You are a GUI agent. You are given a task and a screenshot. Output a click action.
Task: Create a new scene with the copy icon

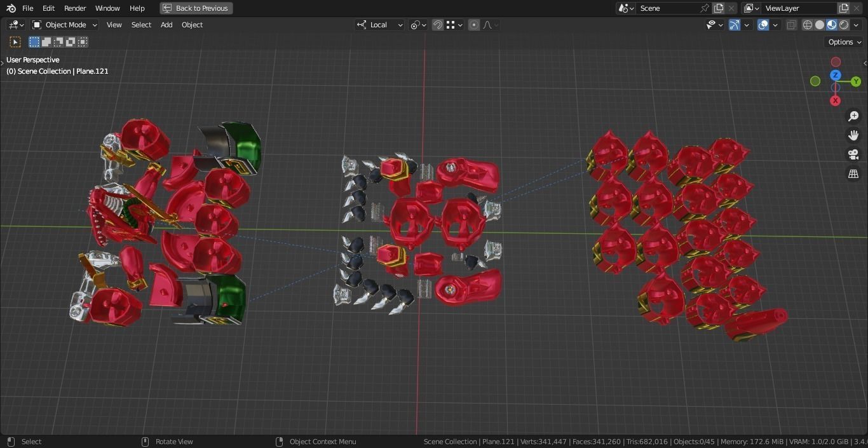coord(719,8)
